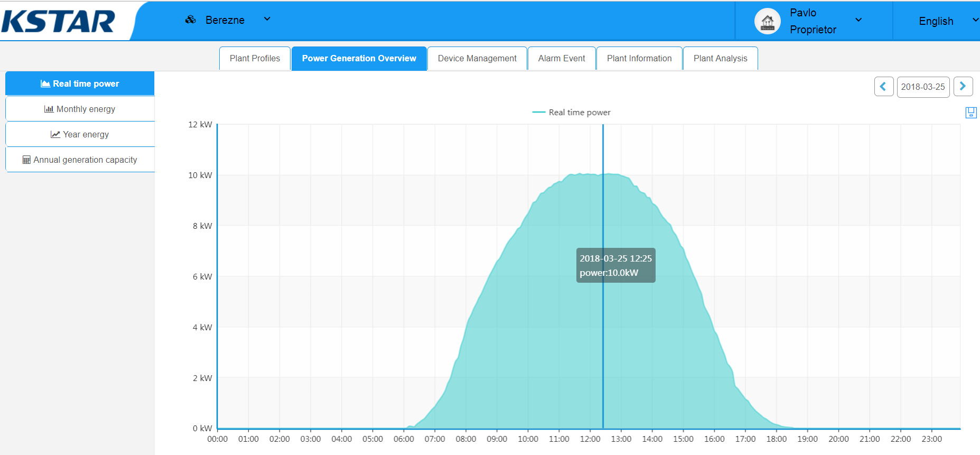Click the 2018-03-25 date field
The height and width of the screenshot is (455, 980).
pos(923,87)
